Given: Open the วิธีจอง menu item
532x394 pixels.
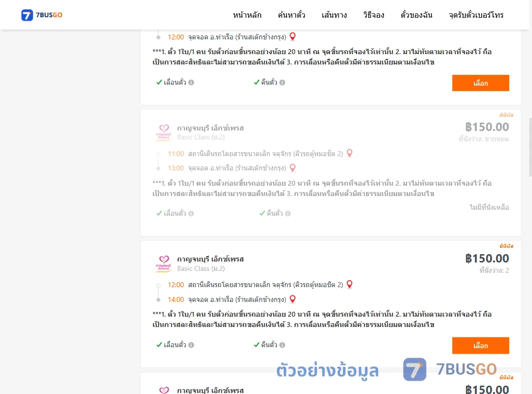Looking at the screenshot, I should 373,15.
